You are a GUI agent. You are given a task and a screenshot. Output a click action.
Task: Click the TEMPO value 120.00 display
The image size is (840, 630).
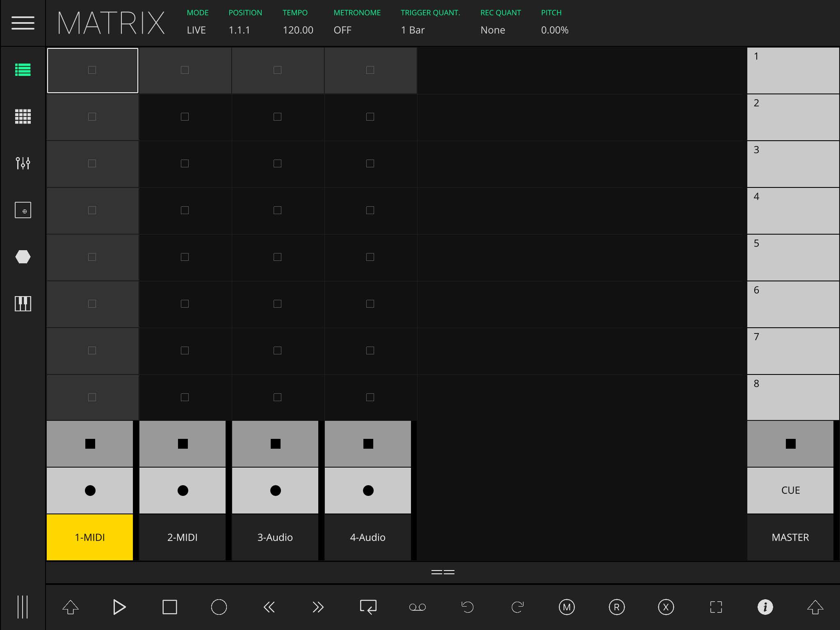coord(297,29)
